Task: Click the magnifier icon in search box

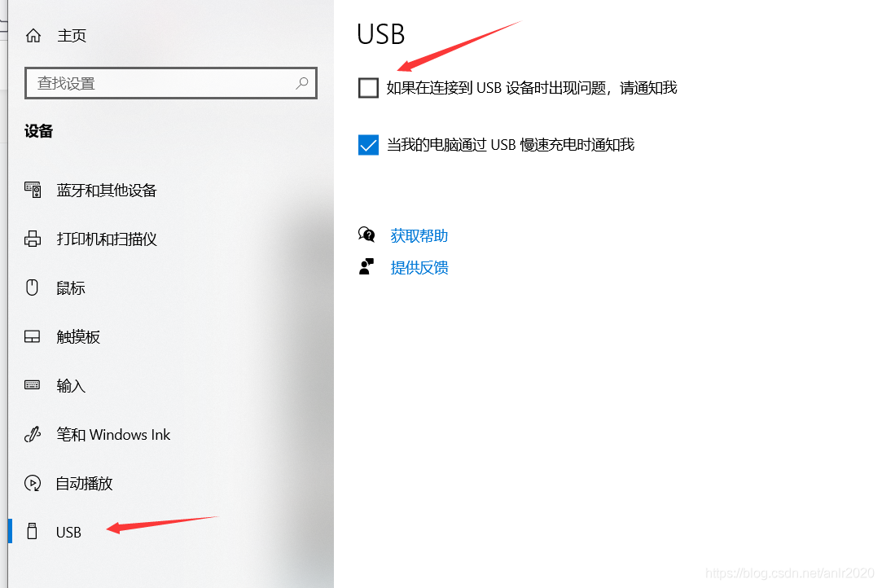Action: [301, 83]
